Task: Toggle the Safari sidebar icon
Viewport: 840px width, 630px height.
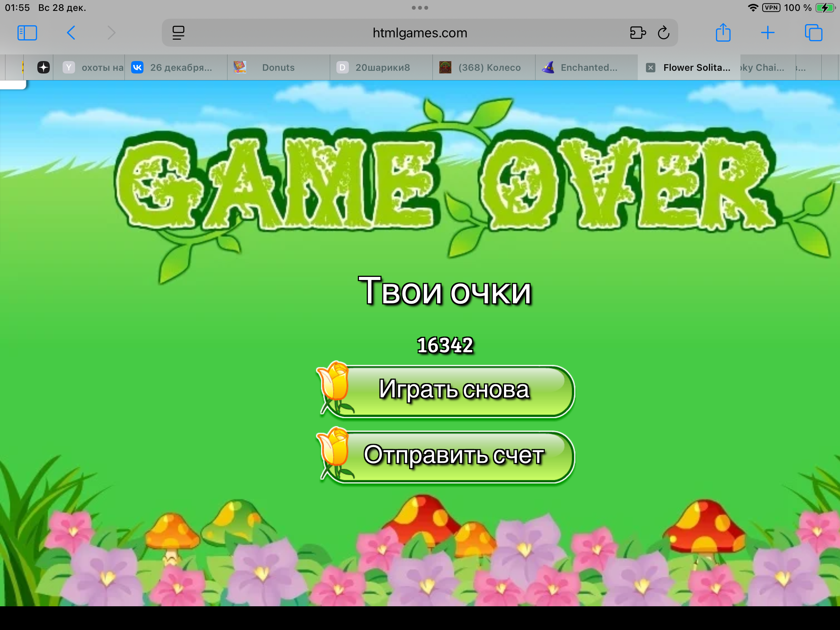Action: click(x=27, y=33)
